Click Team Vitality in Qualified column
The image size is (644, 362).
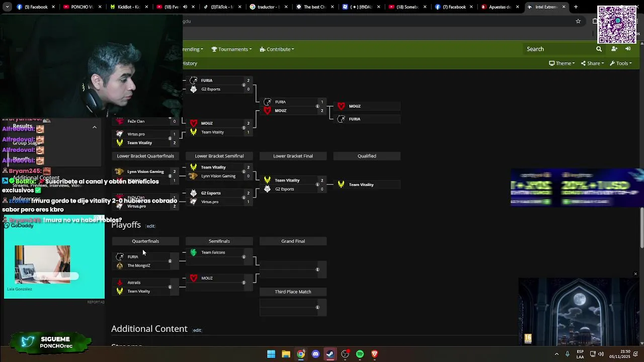pos(361,185)
